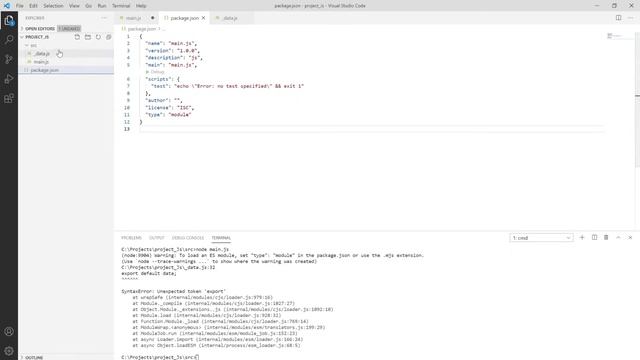
Task: Switch to the DEBUG CONSOLE panel tab
Action: 188,238
